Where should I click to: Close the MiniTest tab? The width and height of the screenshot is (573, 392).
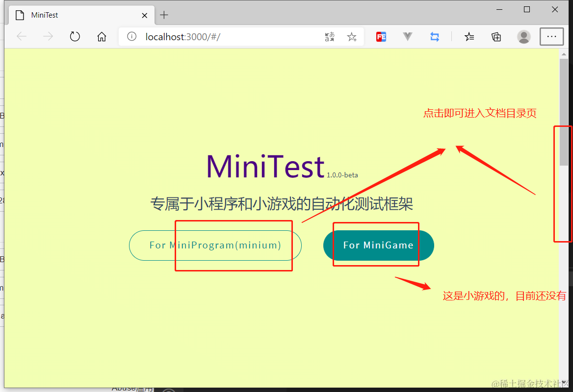144,15
